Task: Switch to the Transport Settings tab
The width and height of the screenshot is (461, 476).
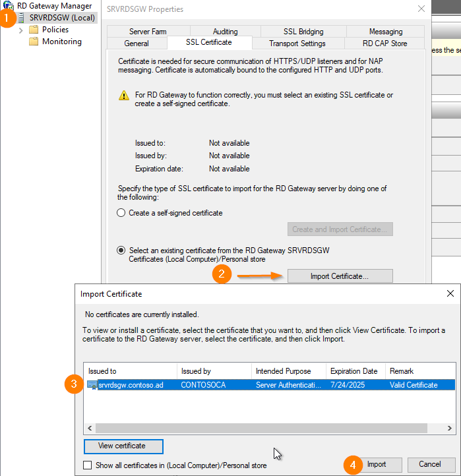Action: (297, 43)
